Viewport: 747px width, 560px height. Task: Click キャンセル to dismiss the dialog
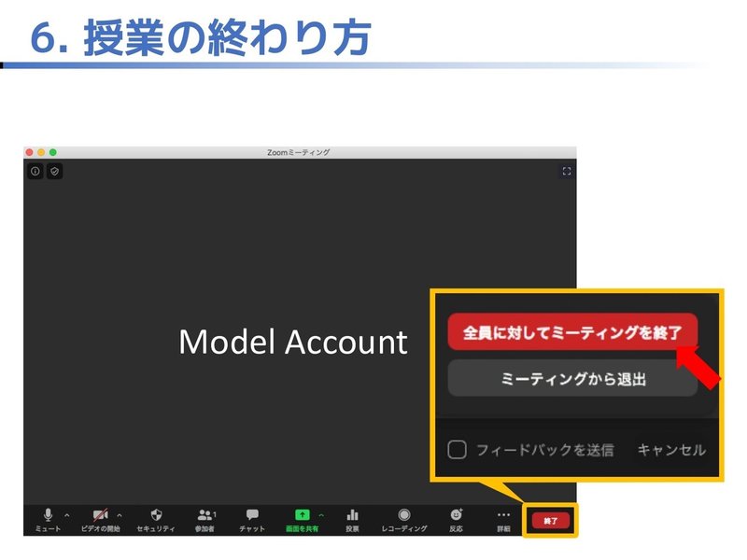(670, 449)
